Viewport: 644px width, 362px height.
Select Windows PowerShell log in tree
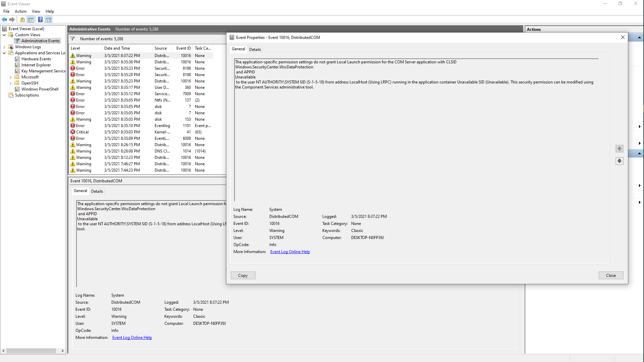40,89
